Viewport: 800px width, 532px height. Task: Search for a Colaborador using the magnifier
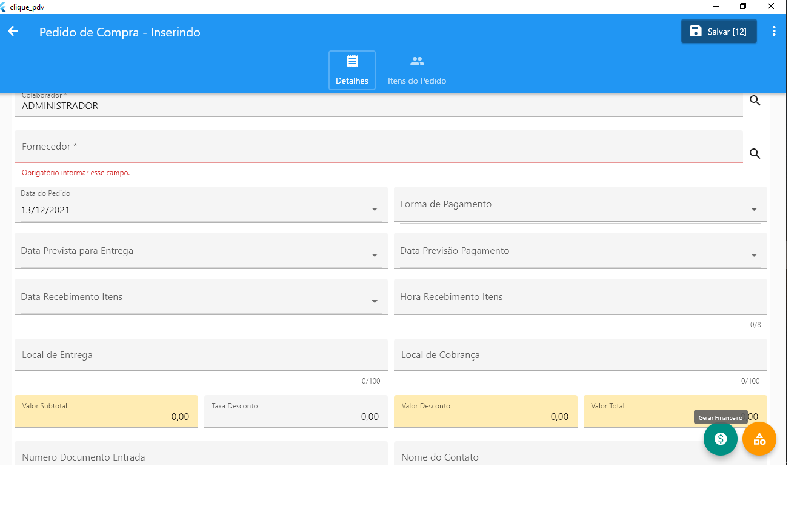755,101
